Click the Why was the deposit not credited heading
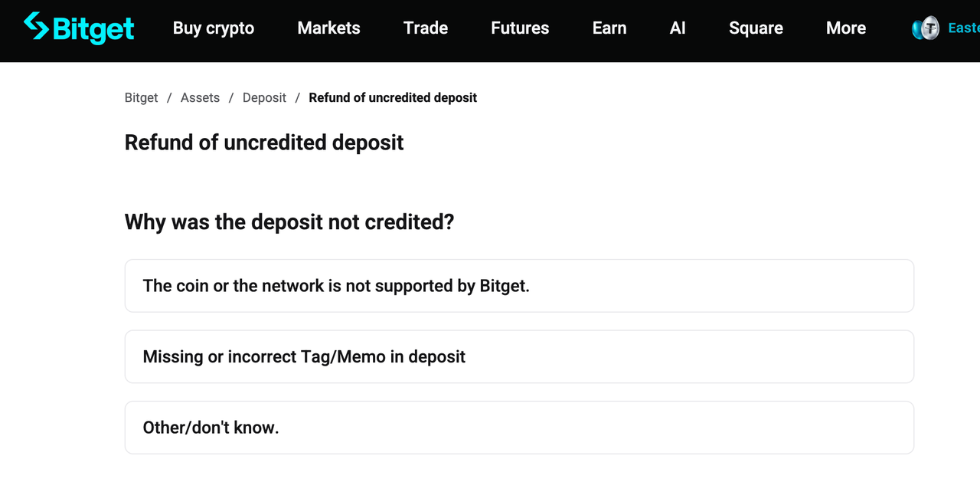Screen dimensions: 980x492 point(289,222)
